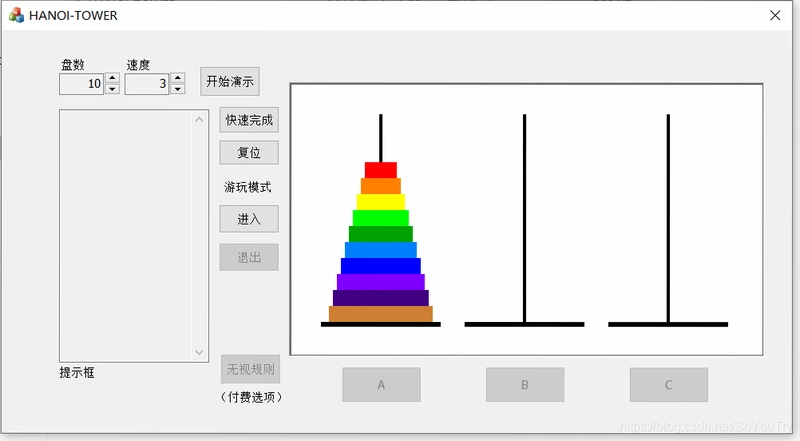Click the 退出 exit button
Viewport: 800px width, 441px height.
(x=249, y=257)
